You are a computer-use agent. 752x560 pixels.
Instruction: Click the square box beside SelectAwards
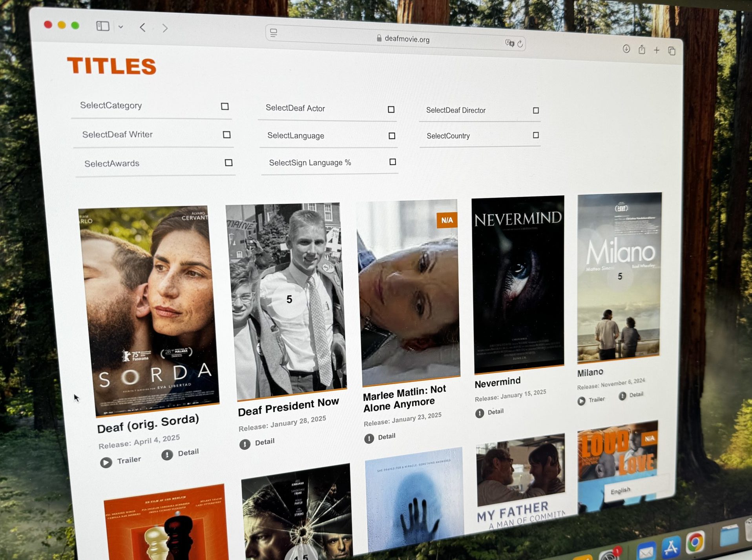228,162
